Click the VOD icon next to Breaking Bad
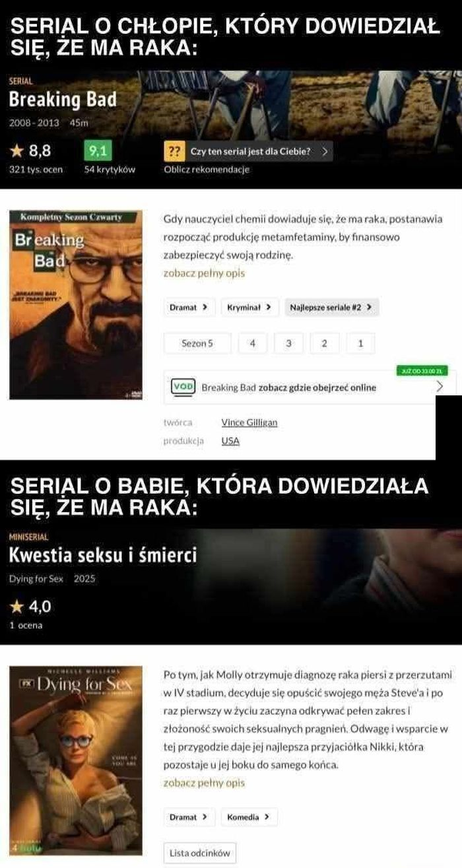Screen dimensions: 462x868 [x=183, y=387]
